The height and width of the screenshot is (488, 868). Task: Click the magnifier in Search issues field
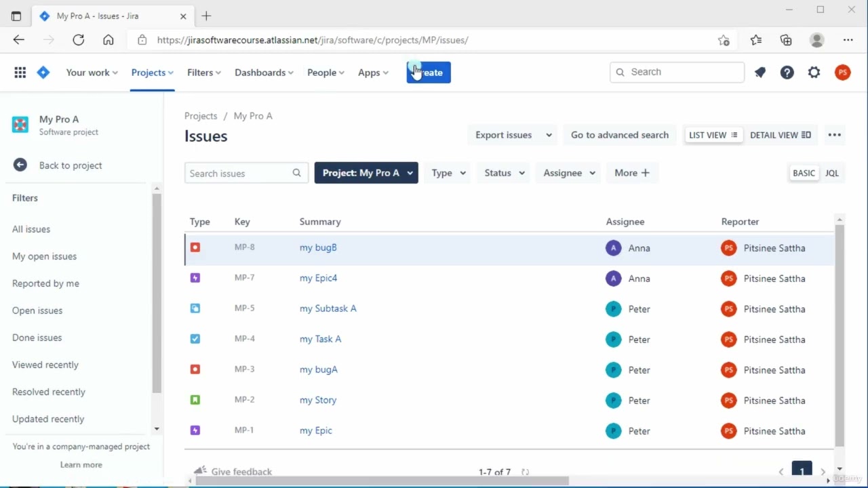point(296,173)
